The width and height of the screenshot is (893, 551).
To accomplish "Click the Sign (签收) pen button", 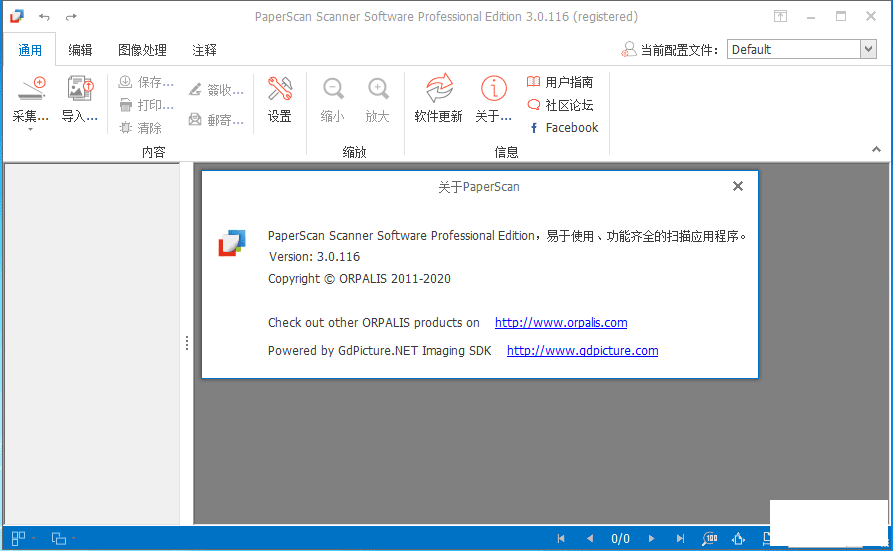I will point(216,89).
